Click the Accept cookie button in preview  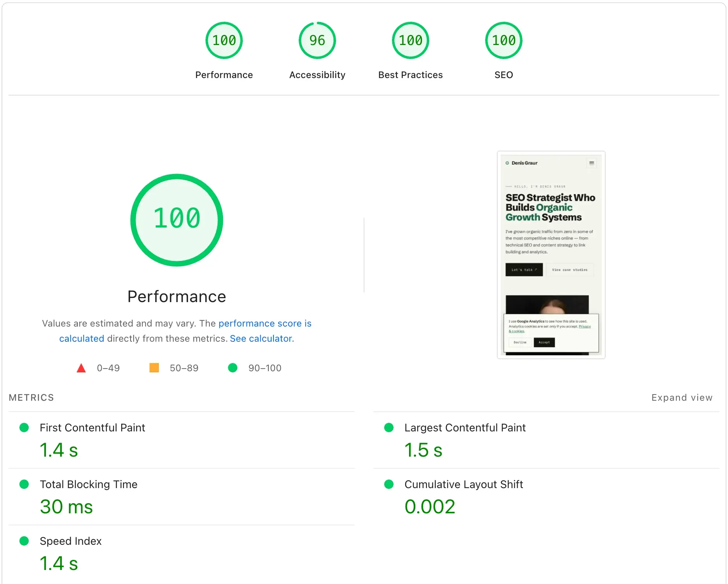[x=544, y=342]
